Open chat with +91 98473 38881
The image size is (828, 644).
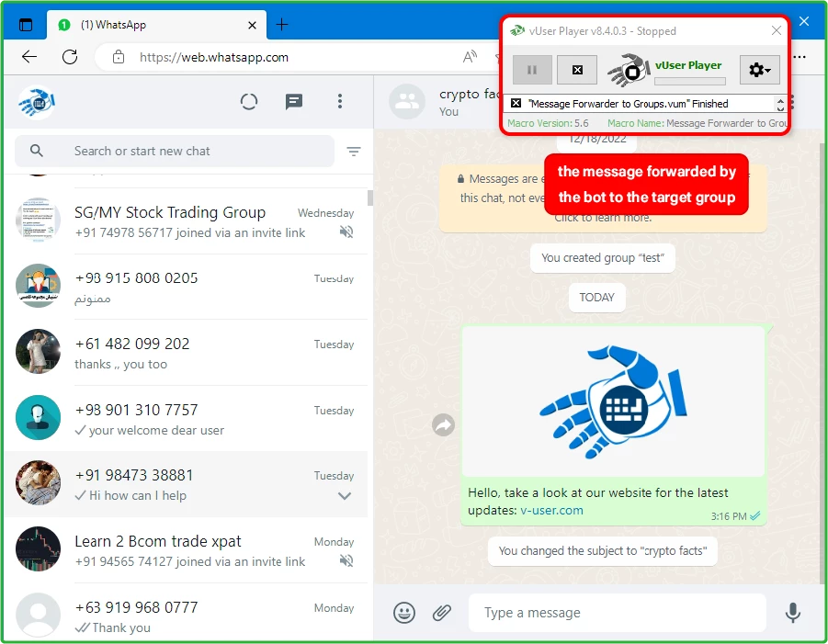click(186, 484)
